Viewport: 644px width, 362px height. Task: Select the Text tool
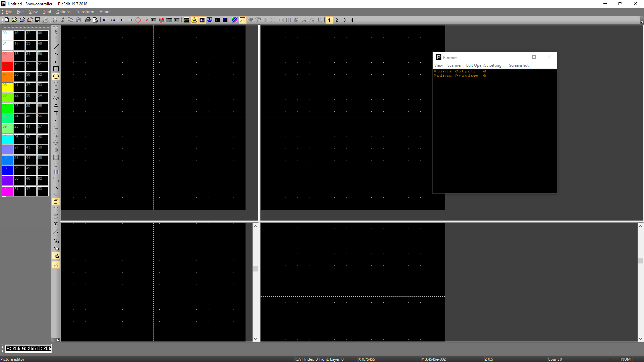click(56, 113)
